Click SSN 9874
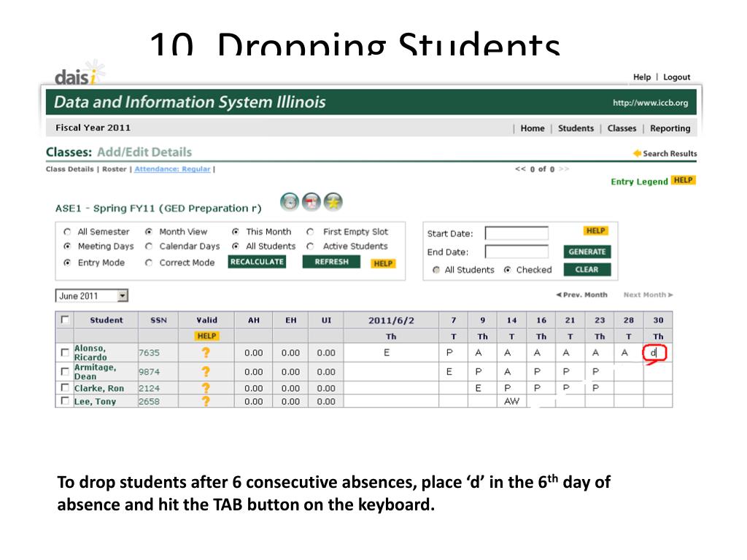This screenshot has height=560, width=747. 149,372
